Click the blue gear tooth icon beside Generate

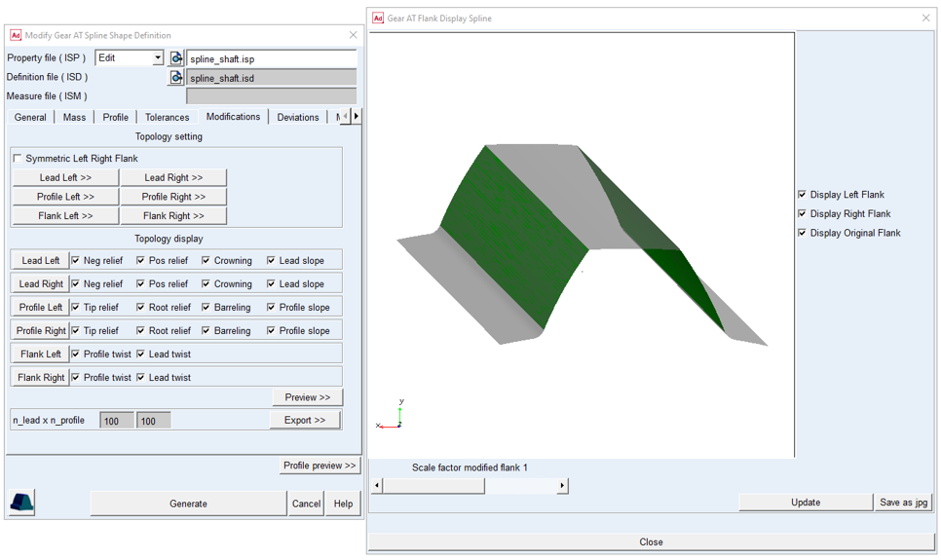(x=22, y=503)
